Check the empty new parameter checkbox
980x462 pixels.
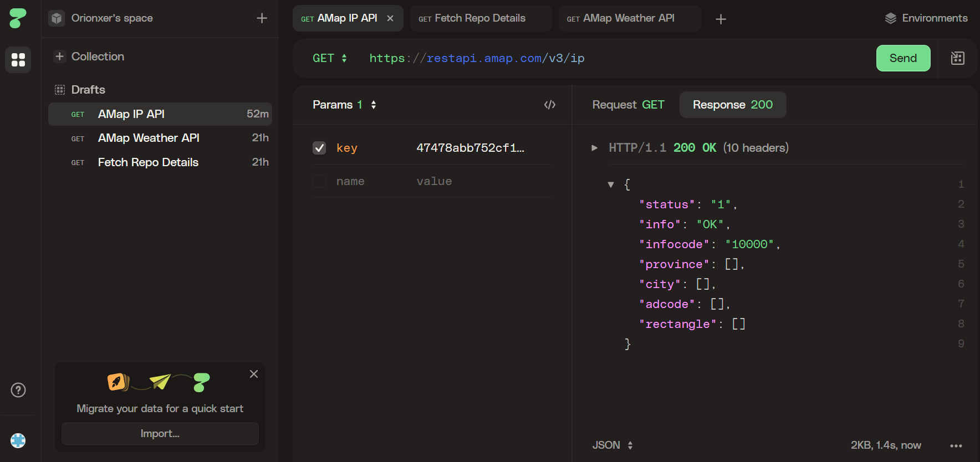pyautogui.click(x=319, y=181)
